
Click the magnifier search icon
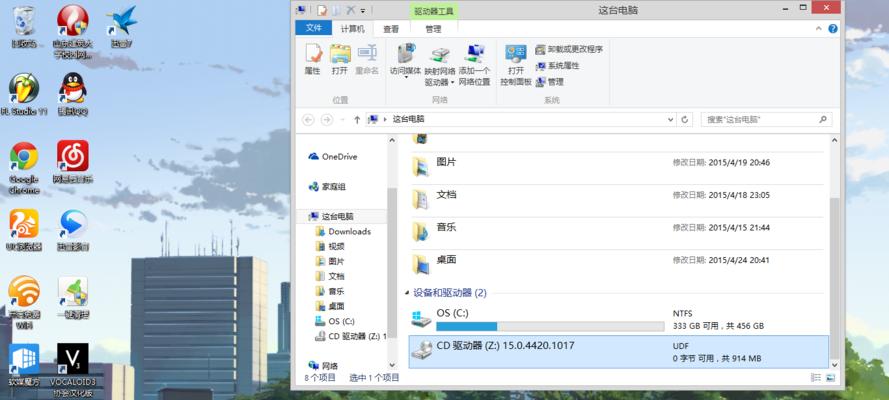(823, 120)
